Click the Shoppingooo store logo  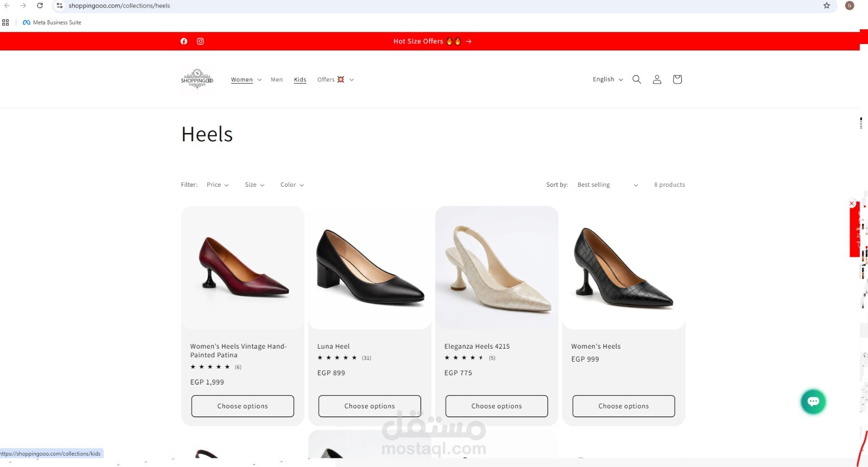(x=197, y=79)
